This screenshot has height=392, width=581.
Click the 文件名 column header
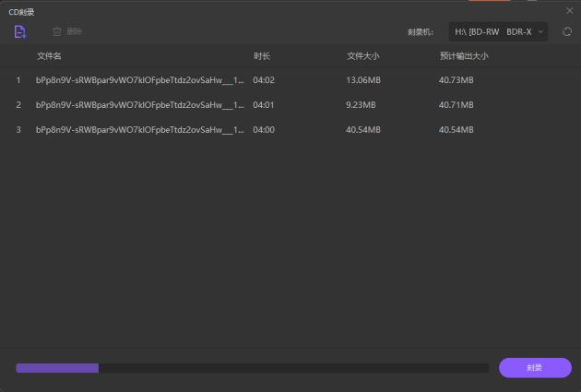pyautogui.click(x=49, y=56)
